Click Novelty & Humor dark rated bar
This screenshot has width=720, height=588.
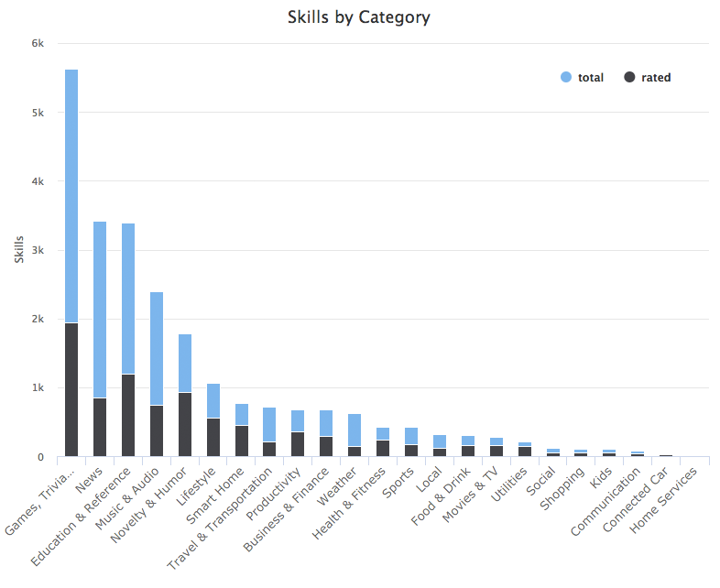(185, 424)
